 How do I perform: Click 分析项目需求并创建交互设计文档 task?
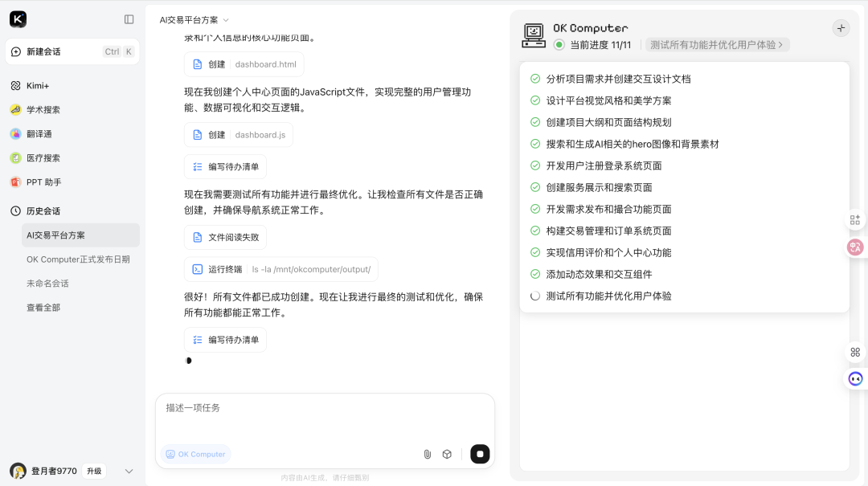coord(618,80)
